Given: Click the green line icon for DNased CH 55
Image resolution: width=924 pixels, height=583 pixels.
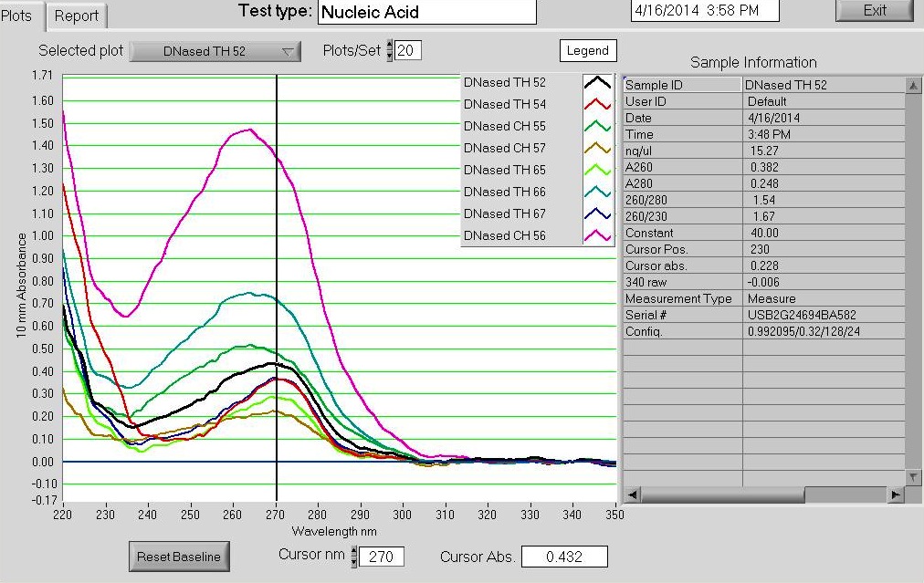Looking at the screenshot, I should point(597,127).
